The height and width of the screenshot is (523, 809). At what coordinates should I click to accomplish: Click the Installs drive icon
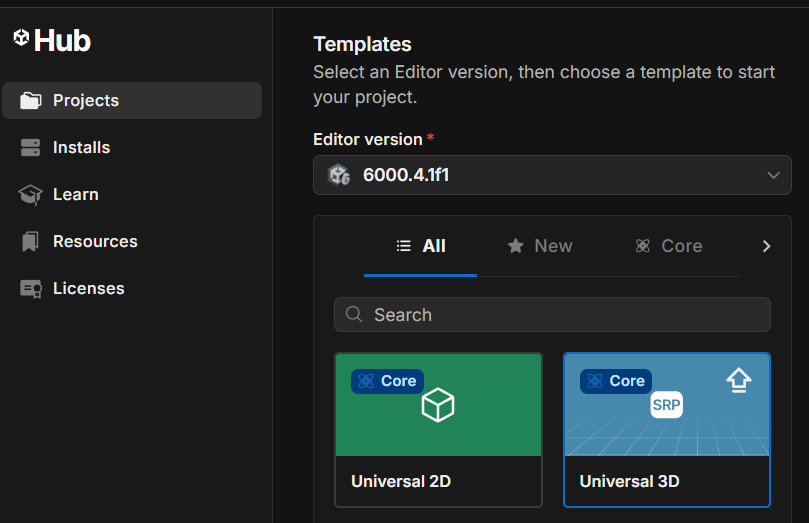tap(30, 148)
